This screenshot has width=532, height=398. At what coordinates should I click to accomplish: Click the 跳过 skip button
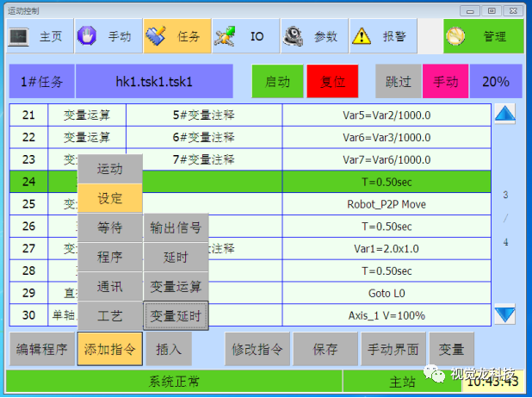pyautogui.click(x=398, y=82)
